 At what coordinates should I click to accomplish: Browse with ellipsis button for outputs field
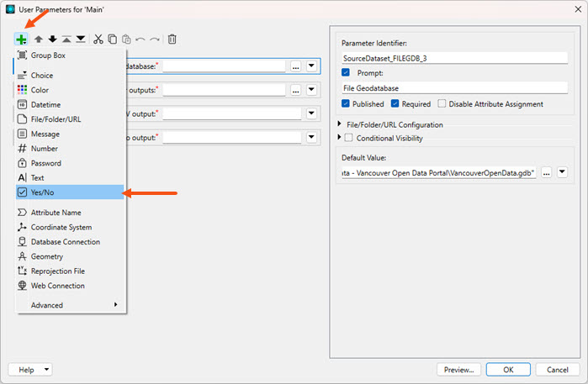(x=296, y=90)
